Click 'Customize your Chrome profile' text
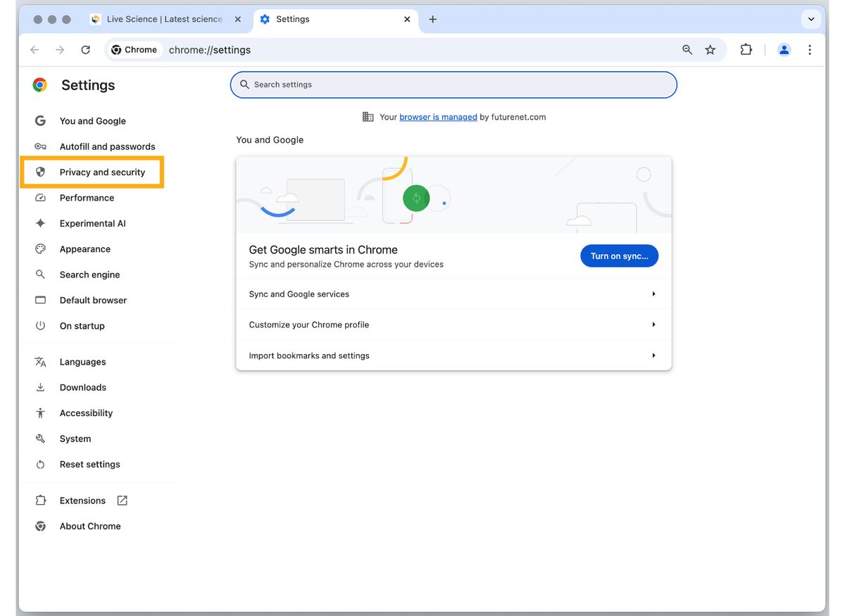Viewport: 845px width, 616px height. (308, 325)
